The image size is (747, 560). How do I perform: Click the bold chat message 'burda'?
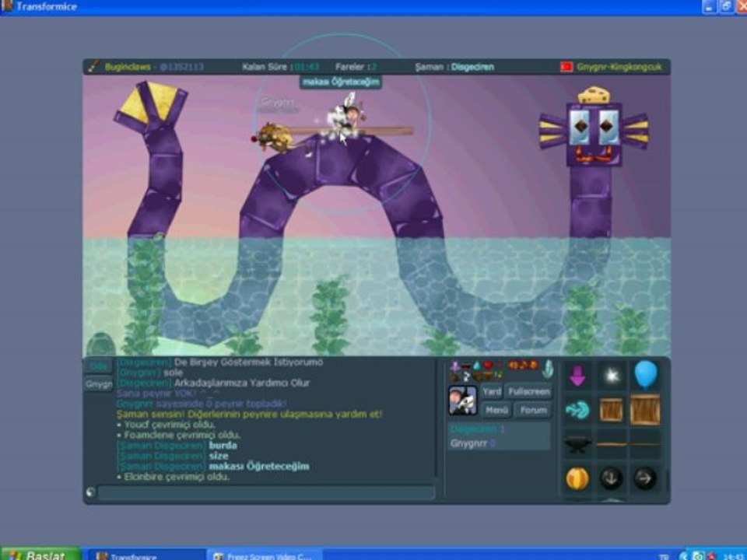pyautogui.click(x=223, y=445)
